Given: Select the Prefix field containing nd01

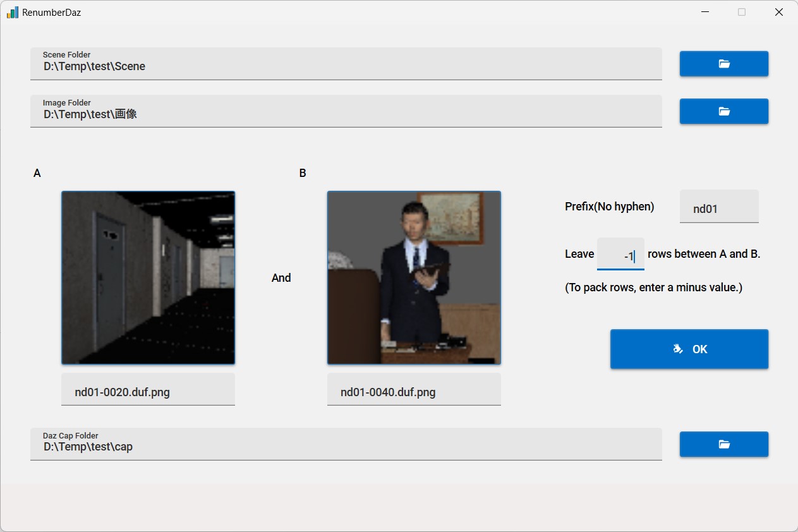Looking at the screenshot, I should [x=718, y=207].
